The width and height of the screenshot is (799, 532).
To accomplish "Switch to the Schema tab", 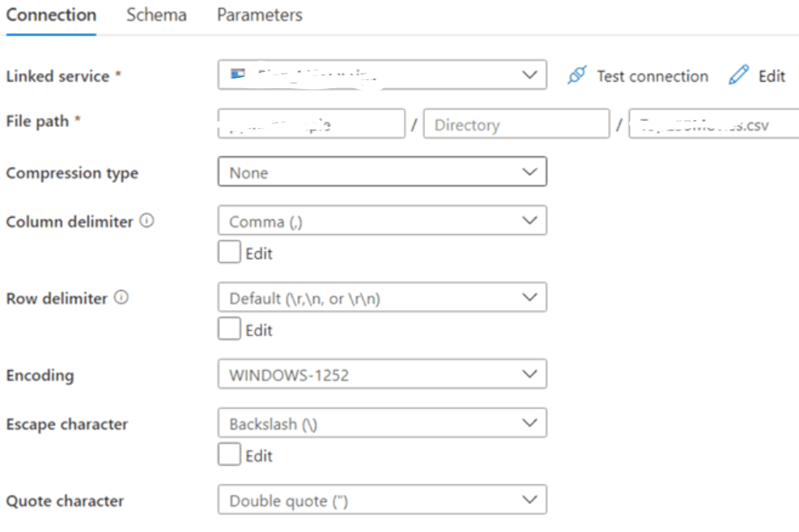I will (155, 15).
